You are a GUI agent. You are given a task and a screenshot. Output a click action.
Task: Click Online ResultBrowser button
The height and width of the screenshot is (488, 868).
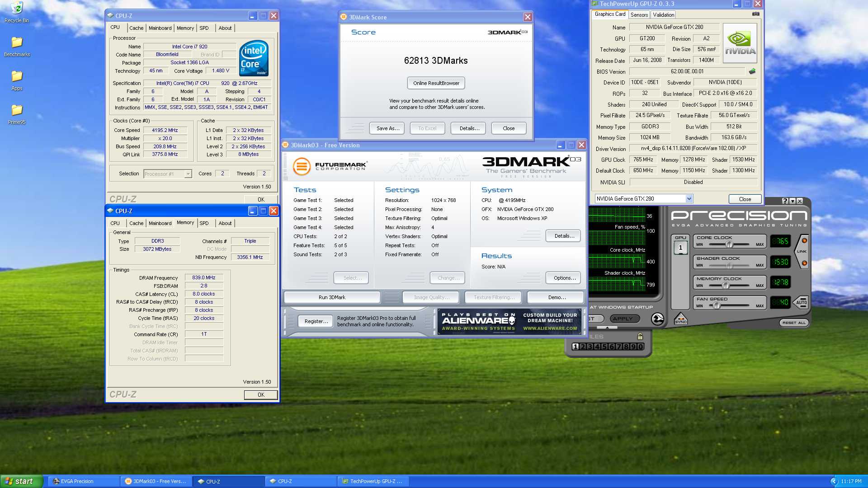[436, 83]
